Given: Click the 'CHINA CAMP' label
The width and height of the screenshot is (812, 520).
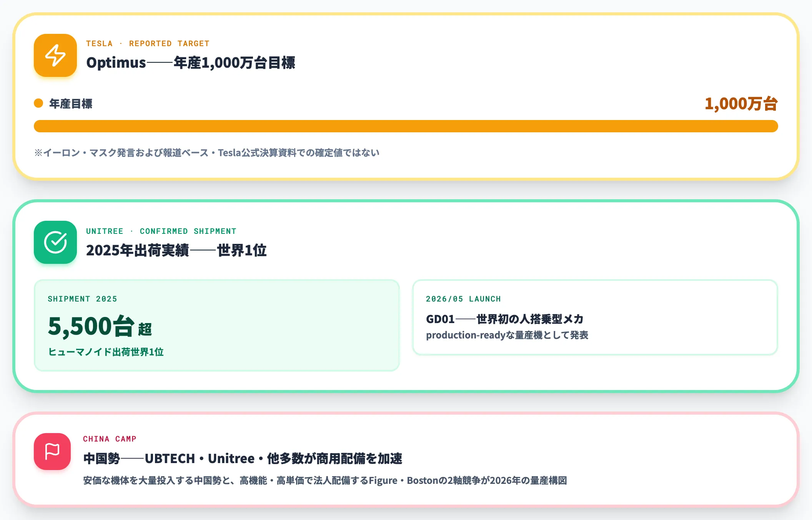Looking at the screenshot, I should (110, 439).
